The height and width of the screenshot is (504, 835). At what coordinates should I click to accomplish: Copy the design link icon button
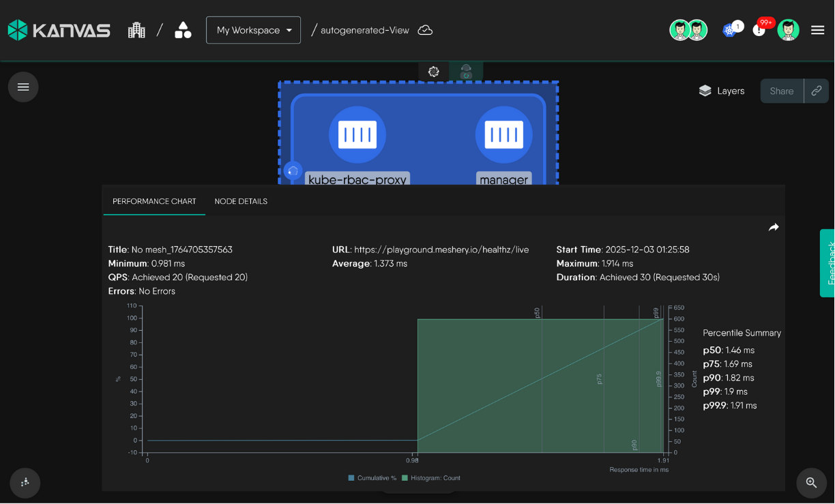click(816, 91)
